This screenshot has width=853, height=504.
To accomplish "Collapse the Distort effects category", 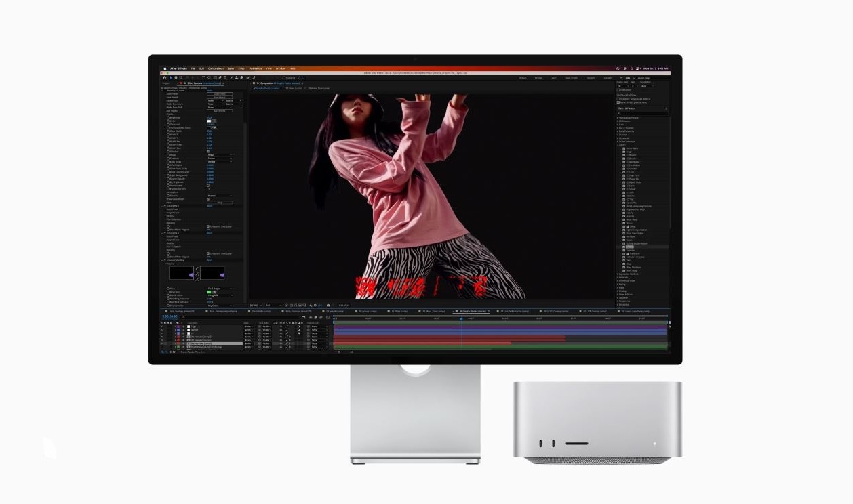I will click(617, 145).
